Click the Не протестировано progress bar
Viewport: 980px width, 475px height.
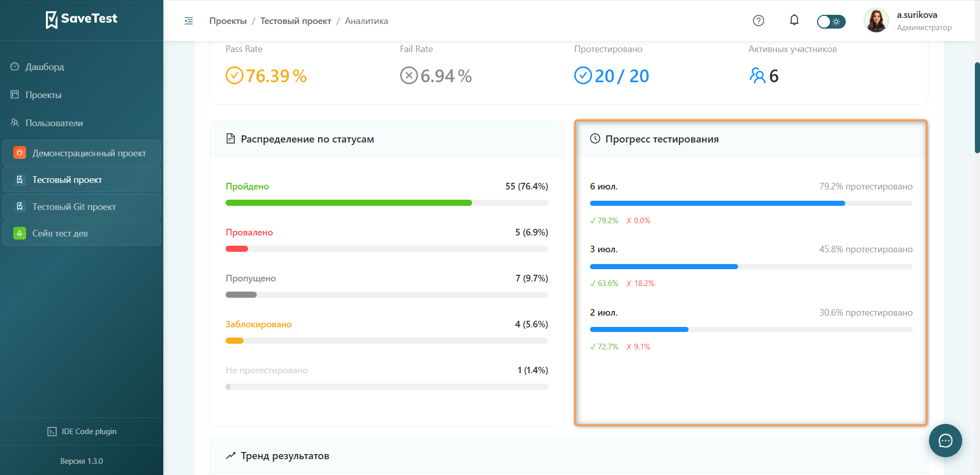click(x=387, y=387)
